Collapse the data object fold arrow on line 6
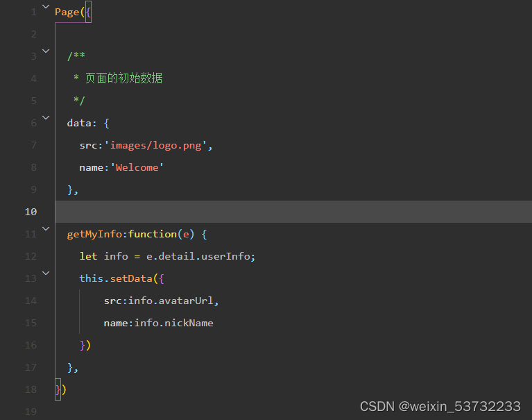532x420 pixels. tap(46, 117)
